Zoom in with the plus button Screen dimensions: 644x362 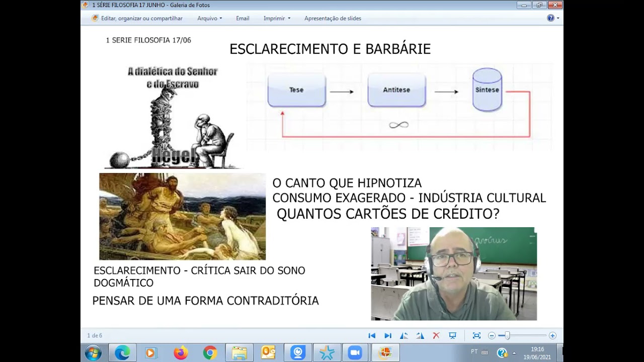pyautogui.click(x=552, y=335)
